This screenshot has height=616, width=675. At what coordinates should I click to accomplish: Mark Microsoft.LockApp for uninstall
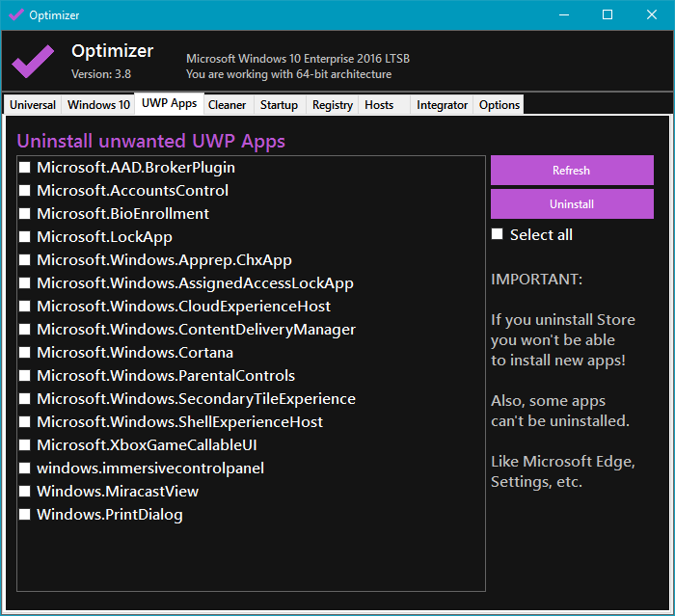[x=25, y=237]
